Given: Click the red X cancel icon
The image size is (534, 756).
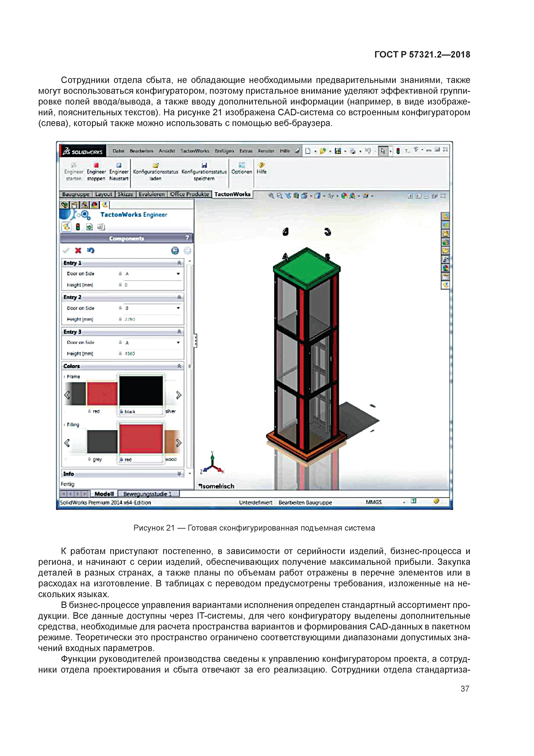Looking at the screenshot, I should [78, 251].
